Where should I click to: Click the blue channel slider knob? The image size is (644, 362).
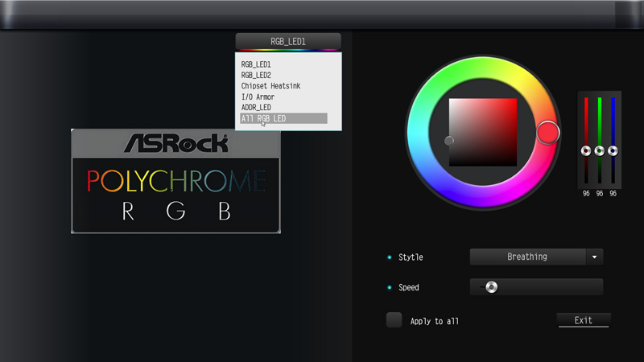[613, 150]
